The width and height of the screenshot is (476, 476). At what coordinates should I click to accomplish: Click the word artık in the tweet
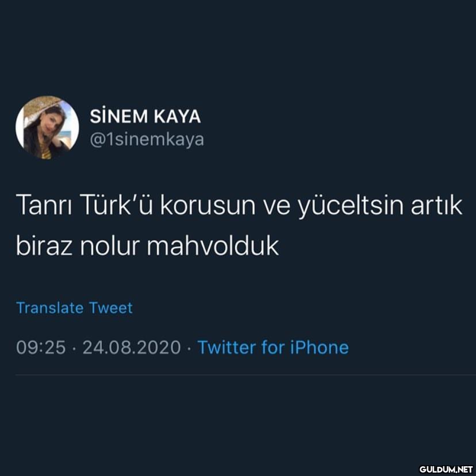click(437, 205)
